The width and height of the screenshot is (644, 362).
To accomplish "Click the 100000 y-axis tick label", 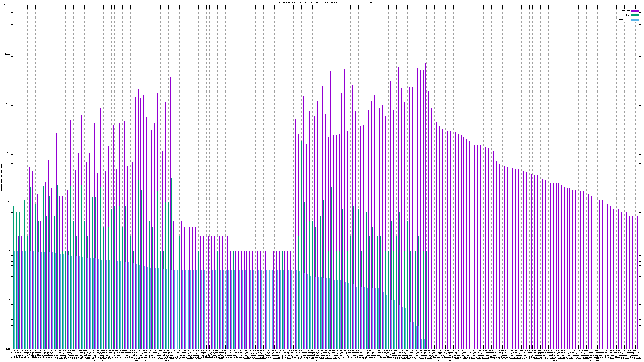I will 7,5.
